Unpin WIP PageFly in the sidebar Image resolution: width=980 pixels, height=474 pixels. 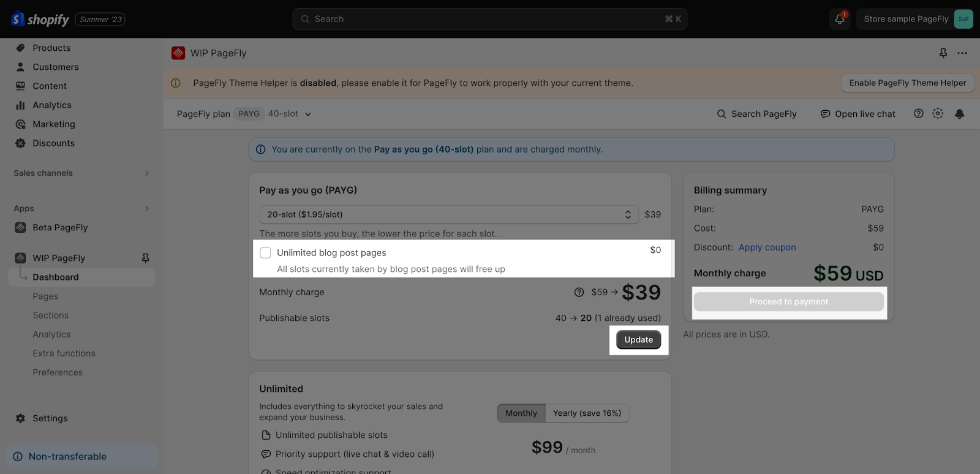tap(145, 258)
